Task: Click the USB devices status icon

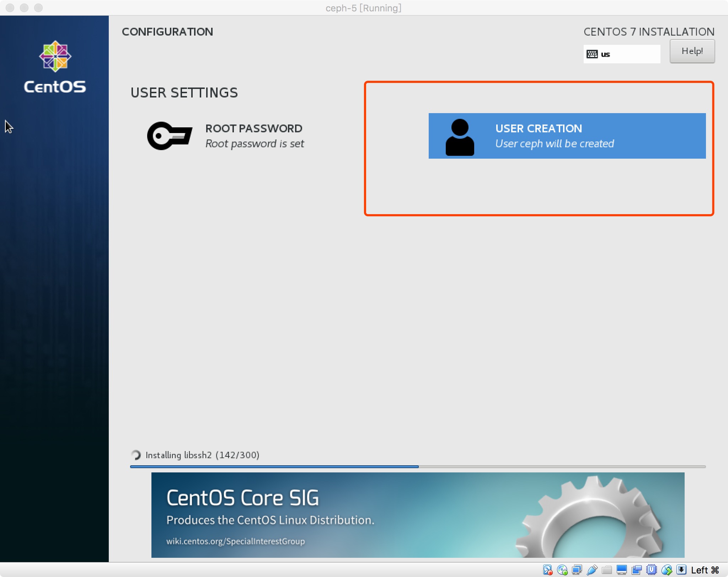Action: coord(592,570)
